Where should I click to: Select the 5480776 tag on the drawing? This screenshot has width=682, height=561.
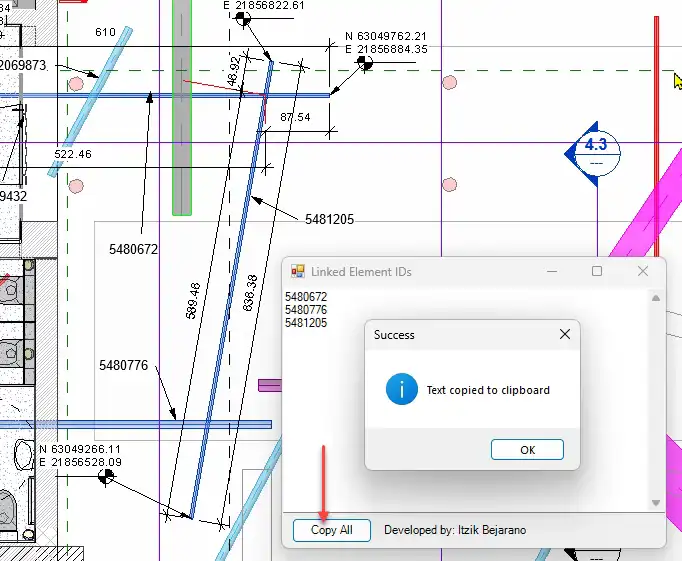pyautogui.click(x=123, y=366)
